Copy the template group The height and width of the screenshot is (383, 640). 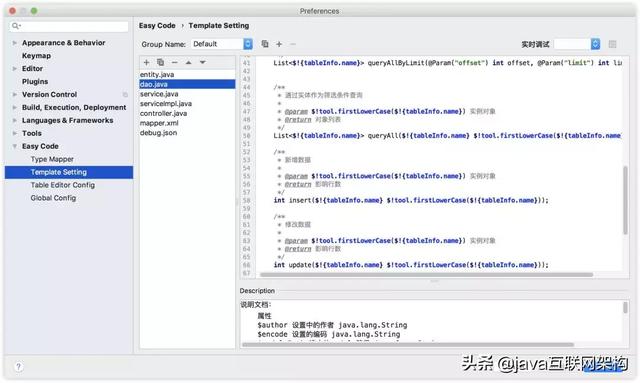tap(265, 44)
